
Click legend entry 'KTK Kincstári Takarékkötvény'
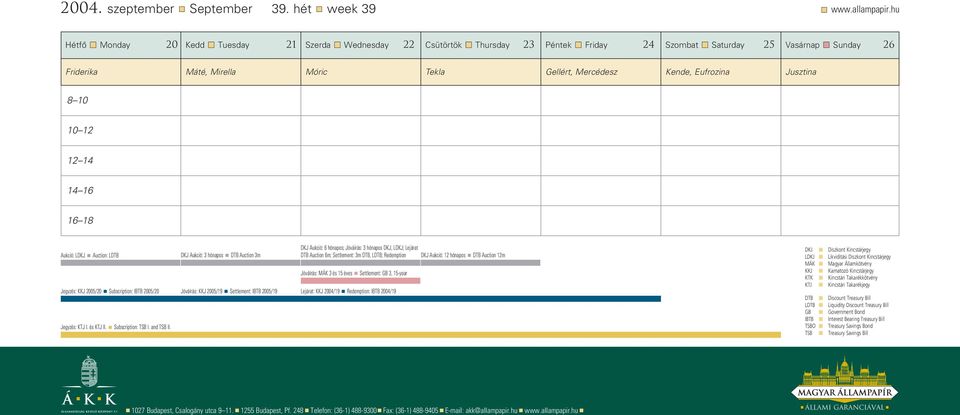pos(841,278)
